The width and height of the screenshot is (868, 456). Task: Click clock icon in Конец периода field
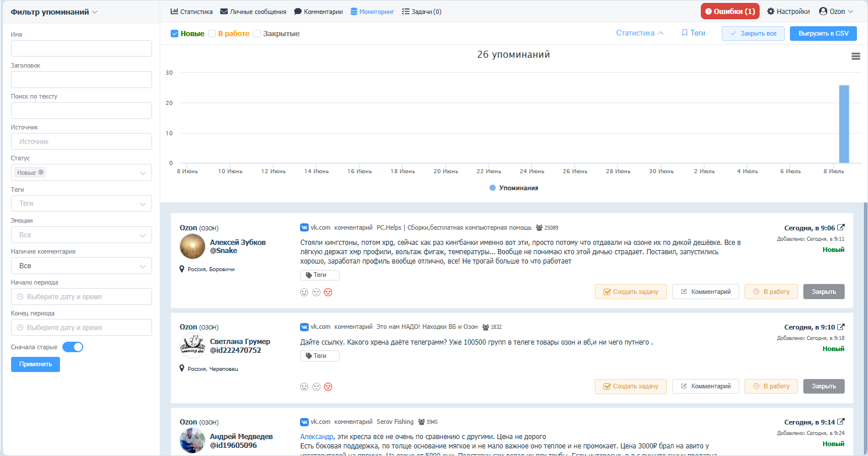(20, 327)
